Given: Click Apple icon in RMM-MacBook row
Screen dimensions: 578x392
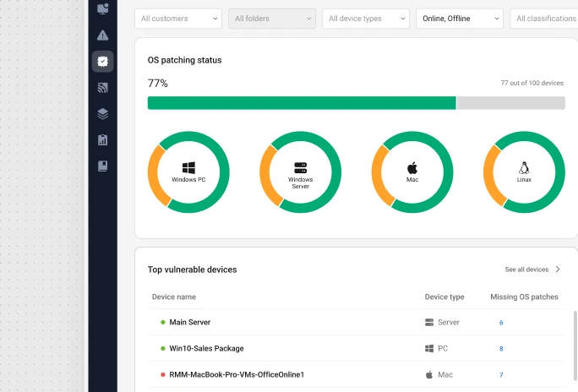Looking at the screenshot, I should click(x=429, y=375).
